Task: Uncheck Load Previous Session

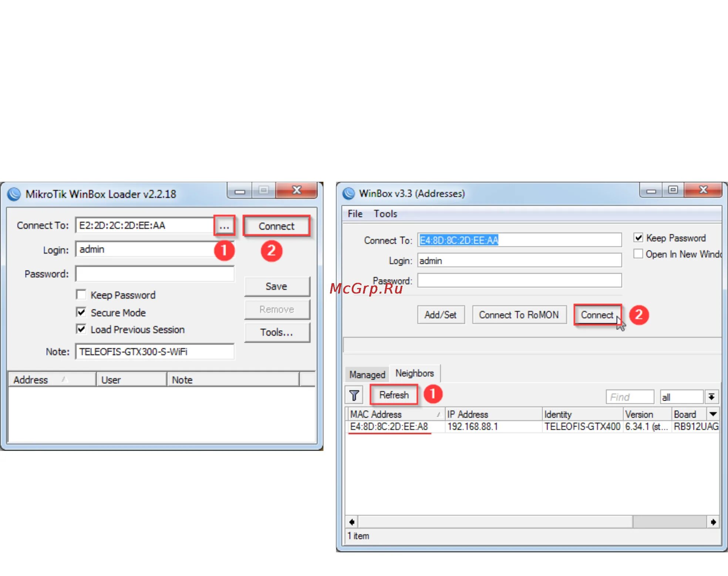Action: [x=81, y=329]
